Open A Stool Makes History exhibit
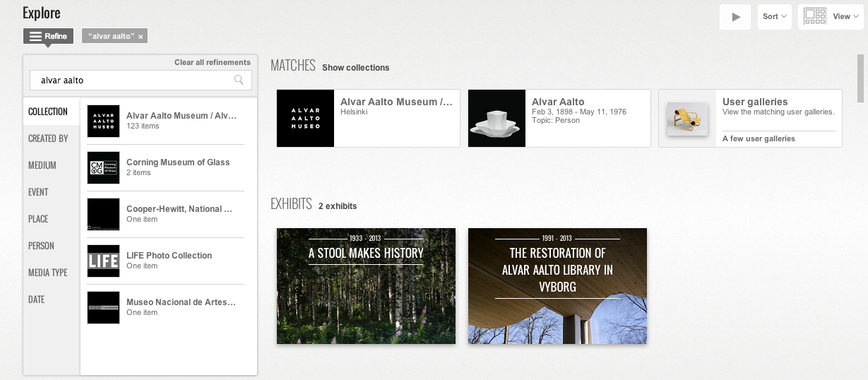This screenshot has height=380, width=868. tap(366, 286)
